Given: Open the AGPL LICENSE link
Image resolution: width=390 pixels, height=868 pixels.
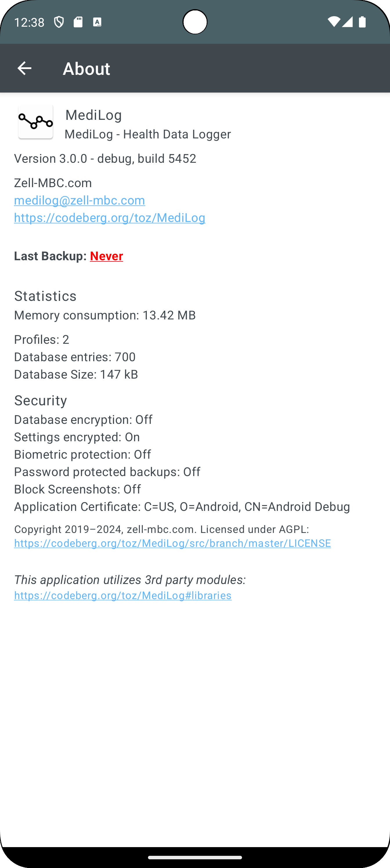Looking at the screenshot, I should pyautogui.click(x=172, y=543).
